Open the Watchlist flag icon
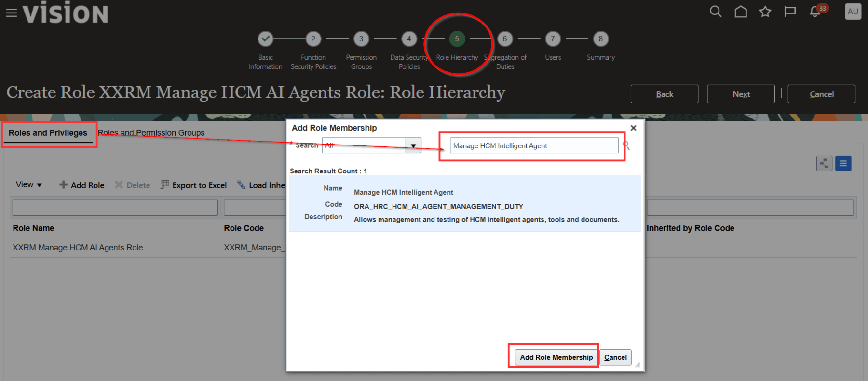868x381 pixels. 790,12
